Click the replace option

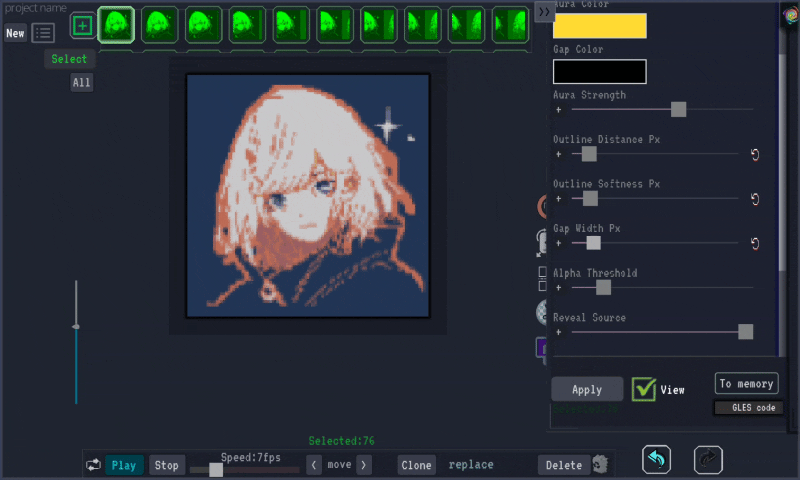click(x=471, y=465)
